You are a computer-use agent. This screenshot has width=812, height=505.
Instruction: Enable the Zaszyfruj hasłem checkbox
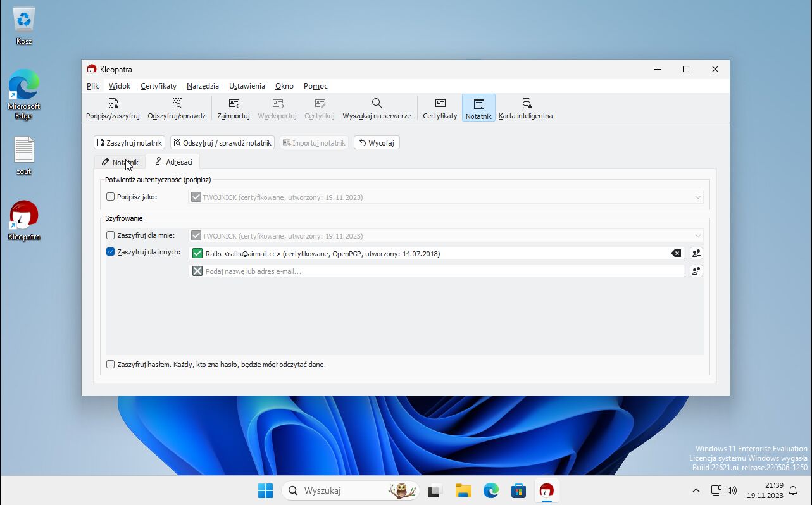pyautogui.click(x=111, y=365)
